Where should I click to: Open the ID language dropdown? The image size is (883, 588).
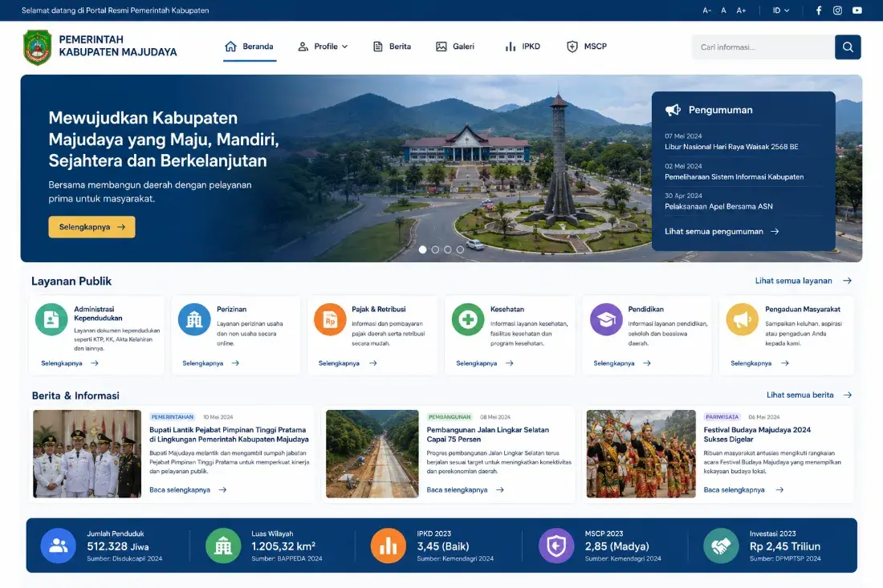[781, 10]
